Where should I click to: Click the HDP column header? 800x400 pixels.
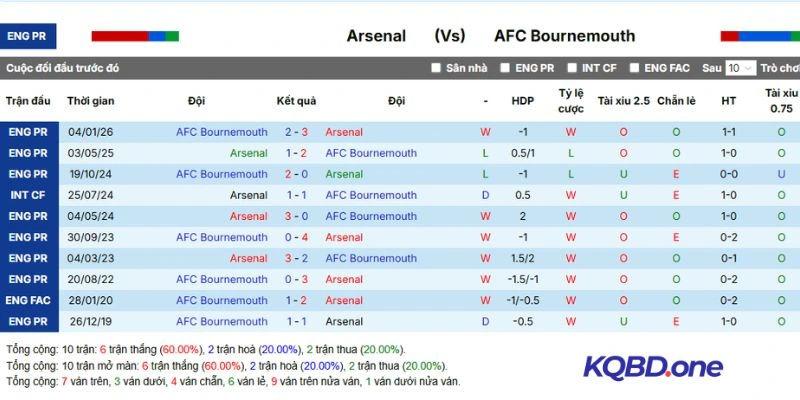pyautogui.click(x=523, y=101)
